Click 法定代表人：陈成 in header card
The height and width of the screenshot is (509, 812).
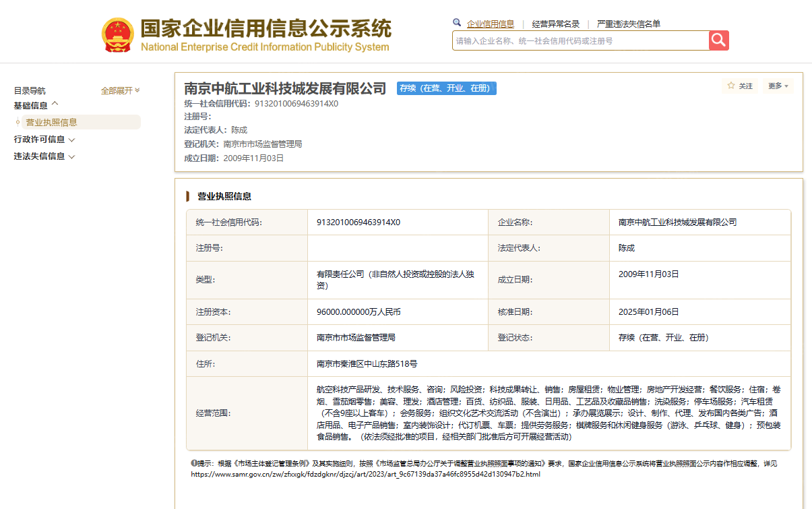pyautogui.click(x=216, y=129)
